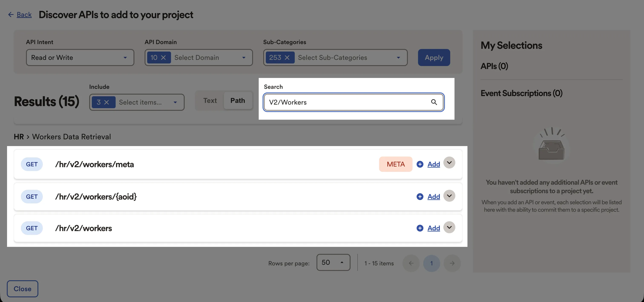
Task: Click plus icon beside /hr/v2/workers/{aoid}
Action: [420, 197]
